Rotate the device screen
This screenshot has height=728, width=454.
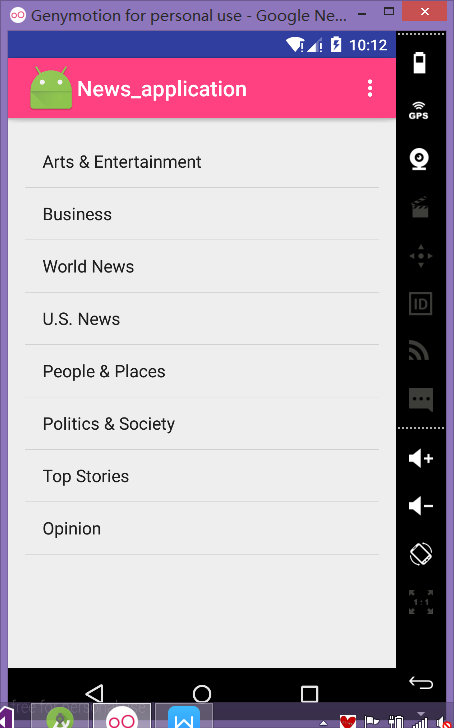[x=421, y=554]
